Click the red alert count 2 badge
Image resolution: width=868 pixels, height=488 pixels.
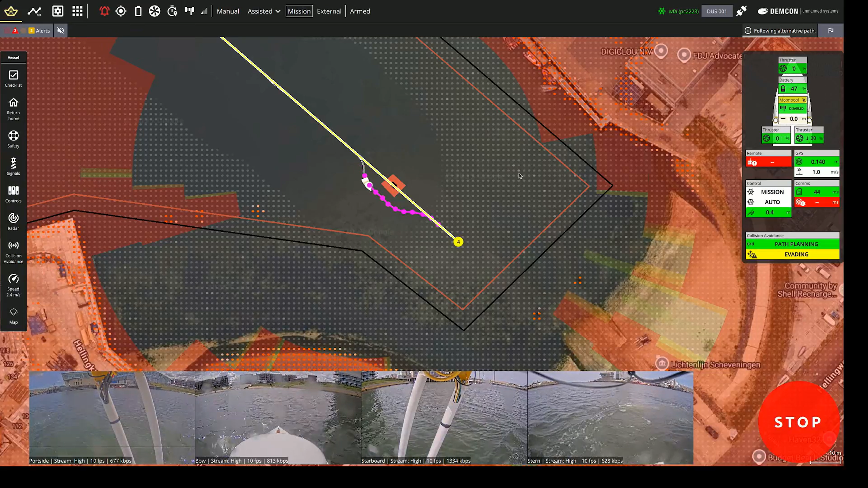[15, 30]
